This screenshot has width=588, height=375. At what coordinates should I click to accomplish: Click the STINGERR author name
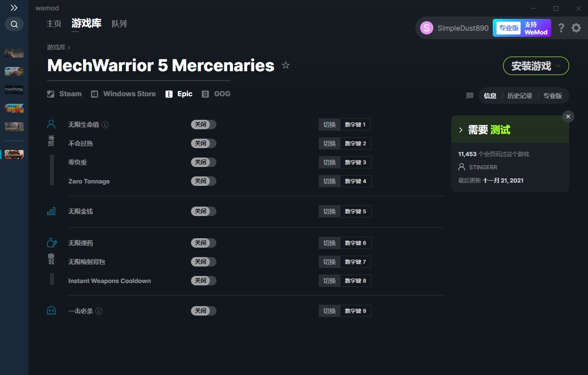(x=483, y=167)
